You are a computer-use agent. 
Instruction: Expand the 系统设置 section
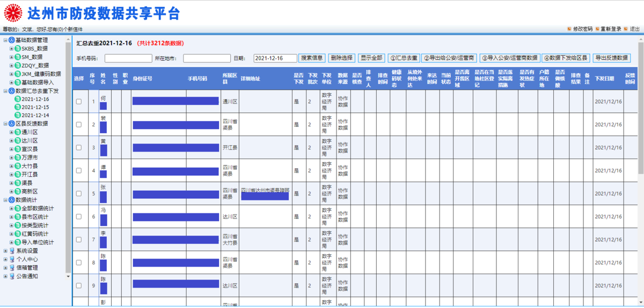(5, 250)
